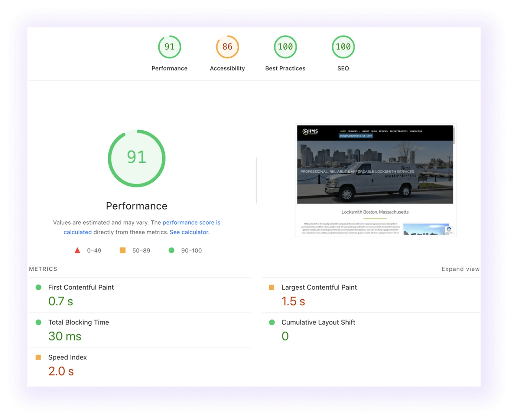This screenshot has height=420, width=514.
Task: Click Expand view in the metrics section
Action: click(460, 269)
